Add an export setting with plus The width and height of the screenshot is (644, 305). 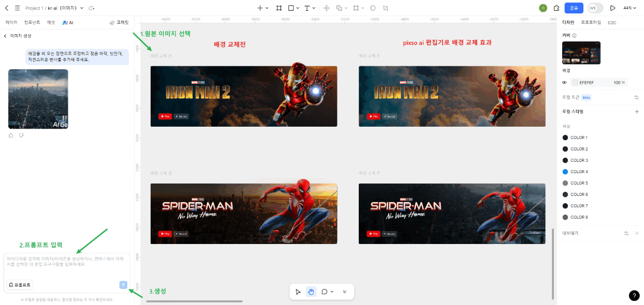(636, 233)
